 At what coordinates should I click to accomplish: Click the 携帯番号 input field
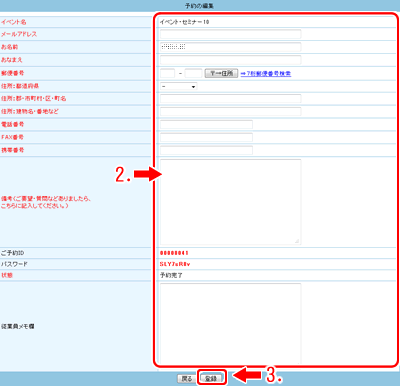pos(206,150)
